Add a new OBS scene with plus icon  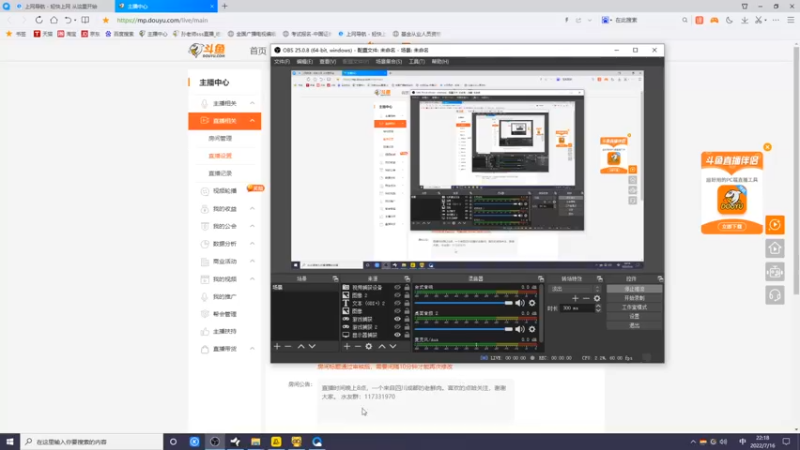tap(277, 346)
